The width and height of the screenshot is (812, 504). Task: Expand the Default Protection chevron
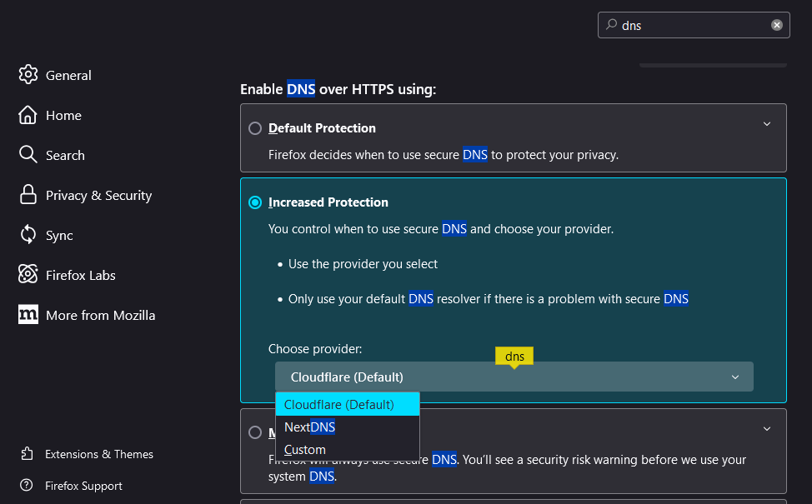(x=767, y=123)
